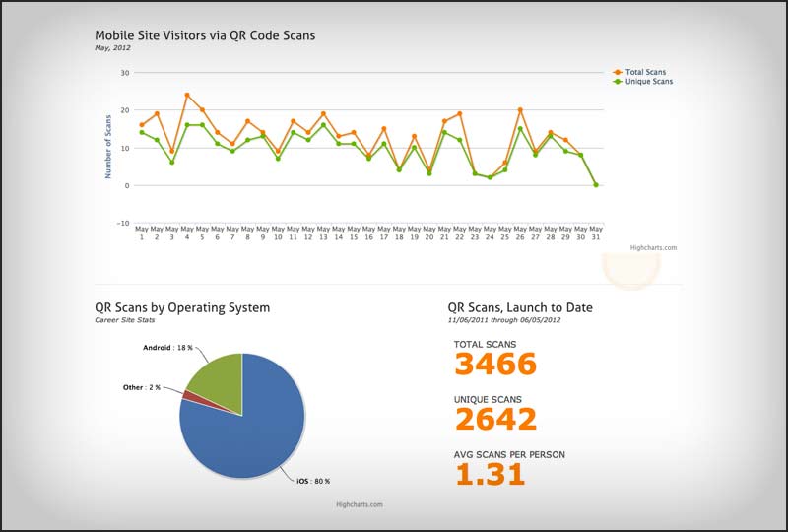Toggle the Unique Scans legend series
This screenshot has width=788, height=532.
point(646,82)
